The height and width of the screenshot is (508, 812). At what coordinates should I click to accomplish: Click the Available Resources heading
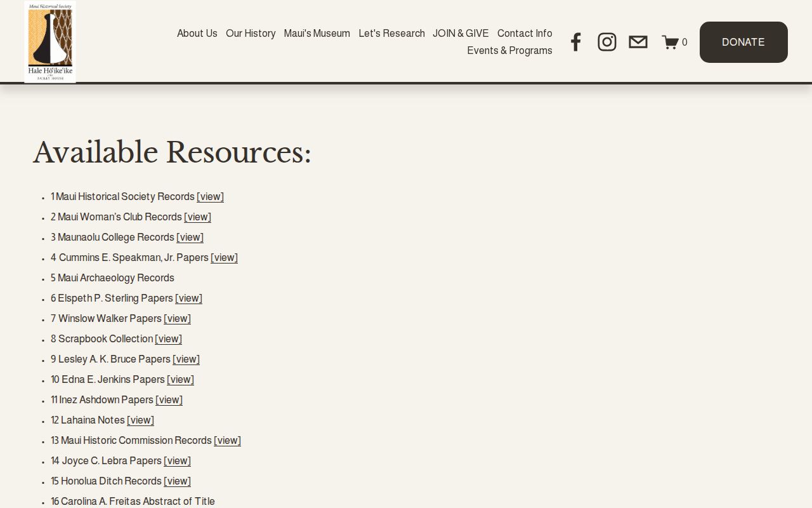click(172, 152)
